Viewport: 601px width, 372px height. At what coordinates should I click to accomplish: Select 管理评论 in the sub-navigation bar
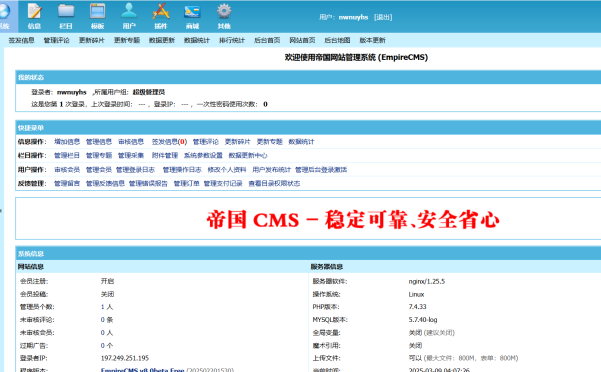pyautogui.click(x=56, y=40)
